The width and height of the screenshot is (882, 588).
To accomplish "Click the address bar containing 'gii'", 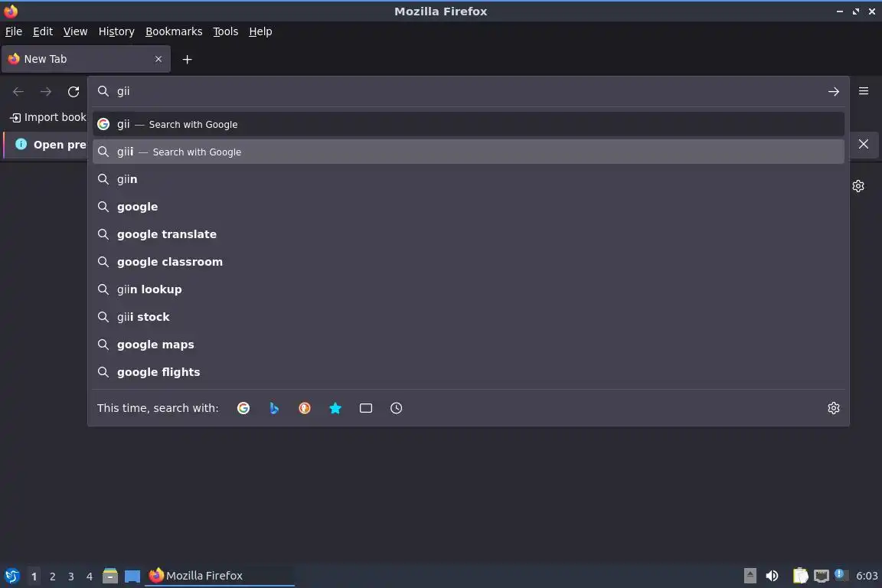I will pos(469,91).
